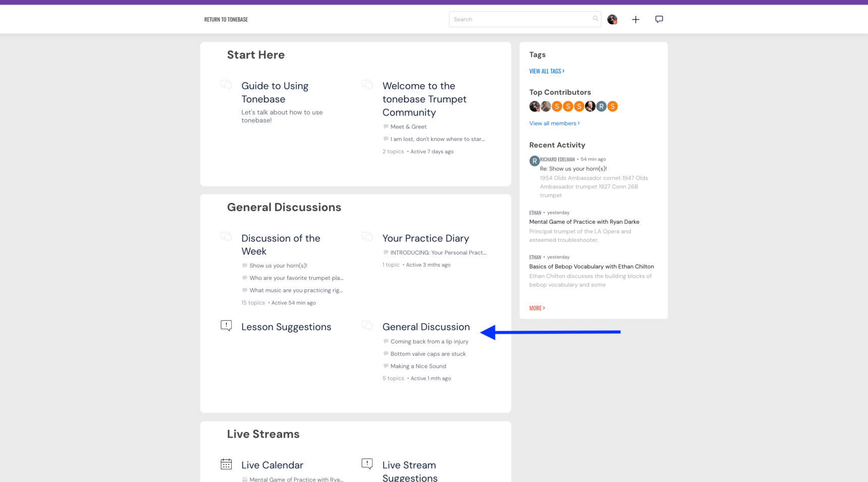This screenshot has height=482, width=868.
Task: Click 'Let's talk about how to use tonebase!' description
Action: tap(282, 116)
